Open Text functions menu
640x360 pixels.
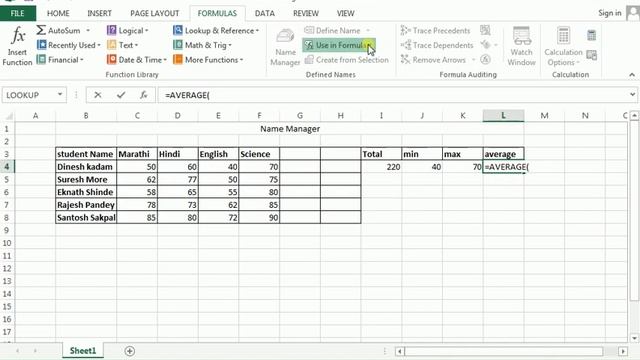point(123,45)
